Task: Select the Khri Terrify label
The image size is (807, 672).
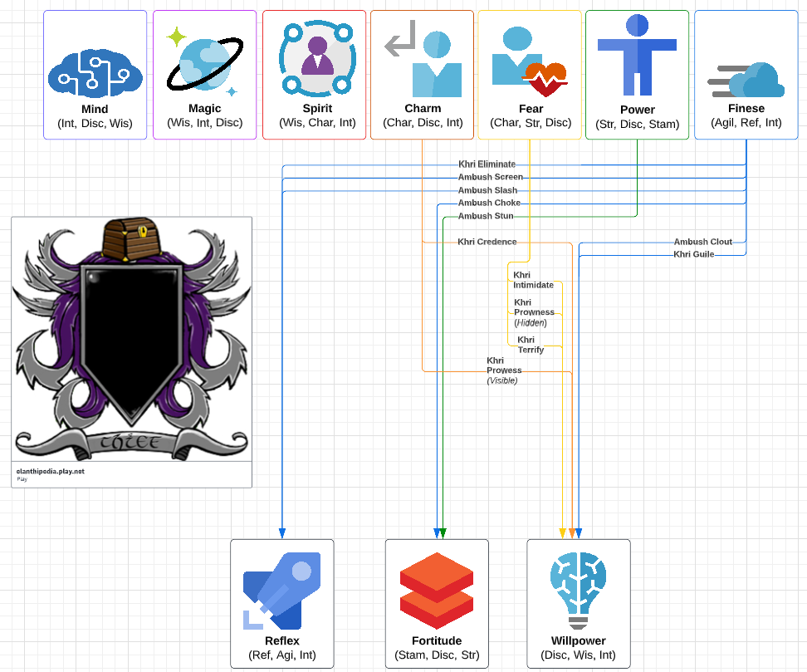Action: click(x=531, y=345)
